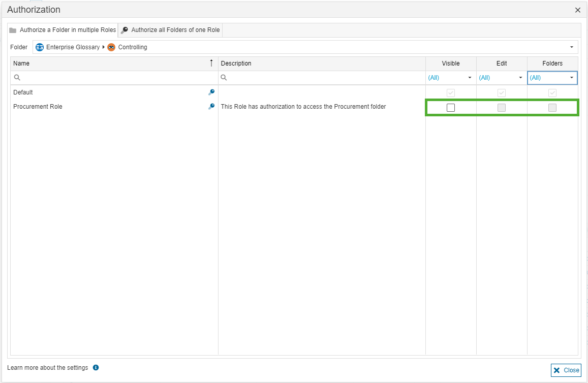This screenshot has height=383, width=588.
Task: Open the Visible column filter dropdown
Action: coord(470,78)
